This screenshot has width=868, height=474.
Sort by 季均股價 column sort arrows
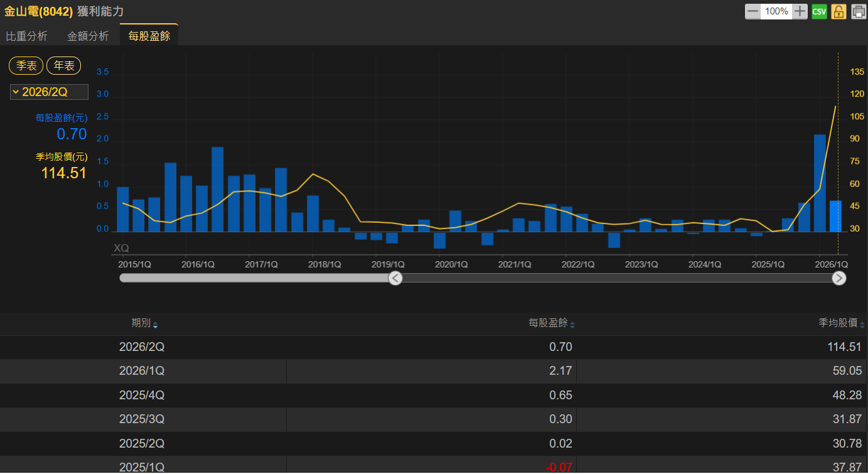coord(862,325)
